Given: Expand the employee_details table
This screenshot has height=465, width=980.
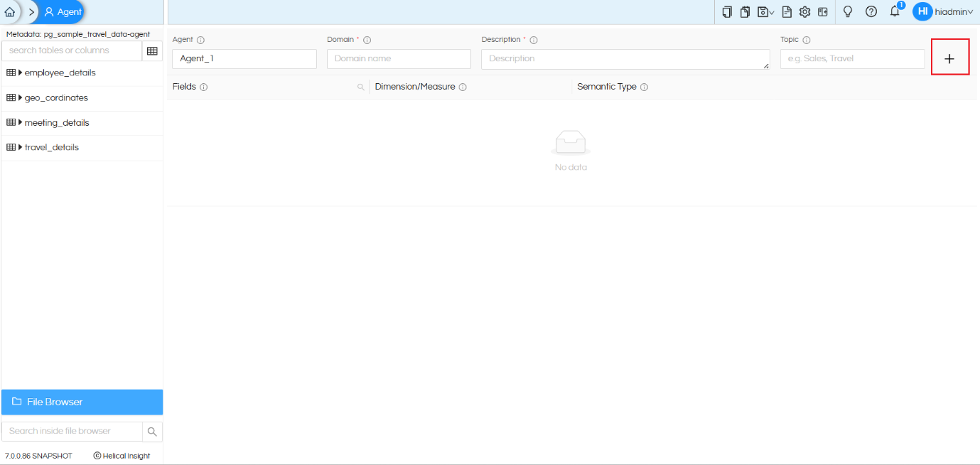Looking at the screenshot, I should tap(21, 73).
